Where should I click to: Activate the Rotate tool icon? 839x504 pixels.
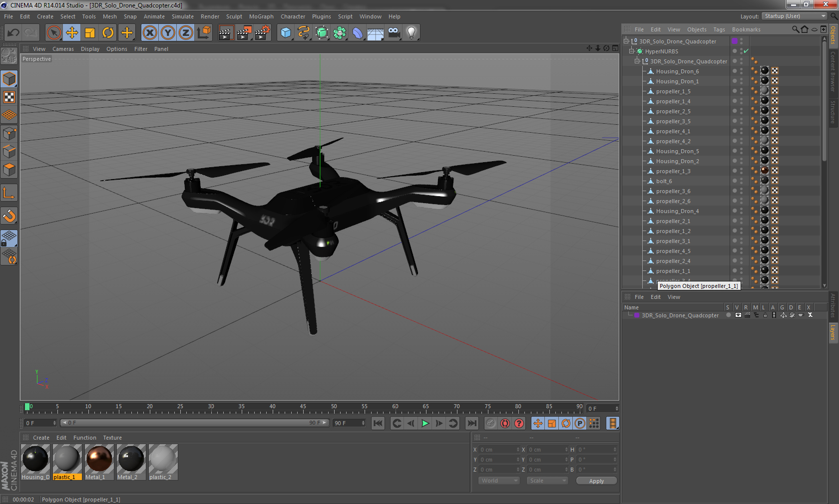pyautogui.click(x=108, y=33)
